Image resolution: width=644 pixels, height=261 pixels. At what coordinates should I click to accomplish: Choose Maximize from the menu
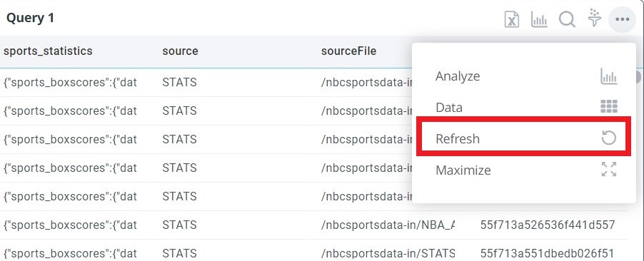[x=463, y=170]
